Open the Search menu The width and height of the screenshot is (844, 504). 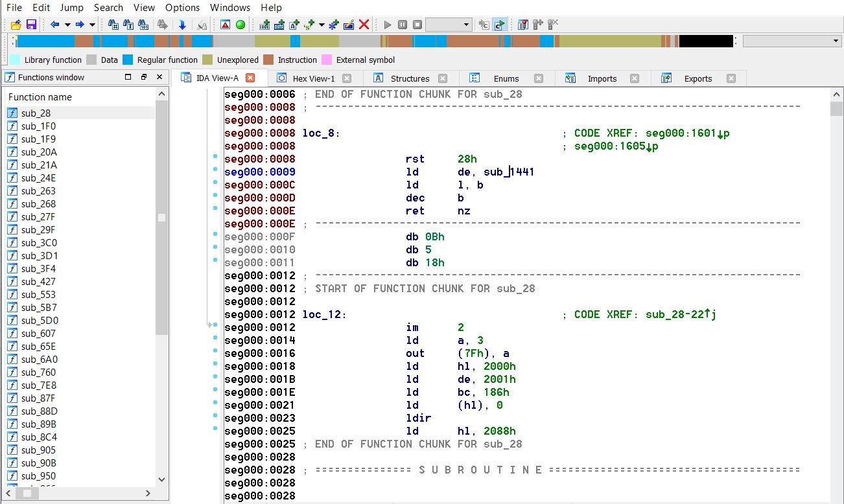click(x=108, y=8)
